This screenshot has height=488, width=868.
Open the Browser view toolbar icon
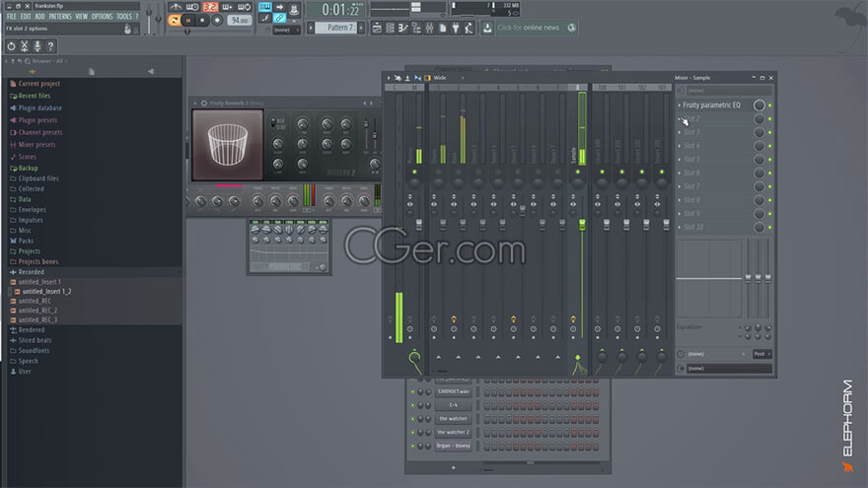click(x=416, y=28)
